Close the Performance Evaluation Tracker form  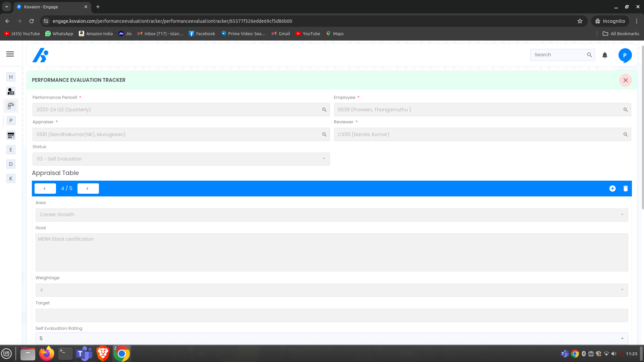(x=625, y=80)
